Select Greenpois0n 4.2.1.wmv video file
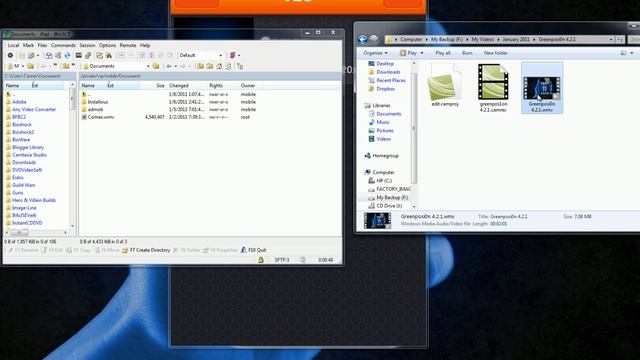The height and width of the screenshot is (360, 640). coord(542,88)
